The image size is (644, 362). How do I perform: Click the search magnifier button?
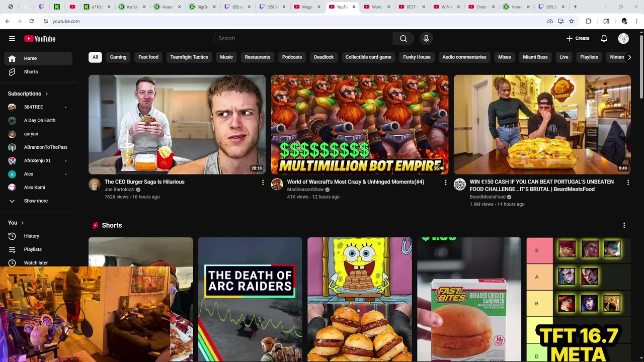[404, 39]
